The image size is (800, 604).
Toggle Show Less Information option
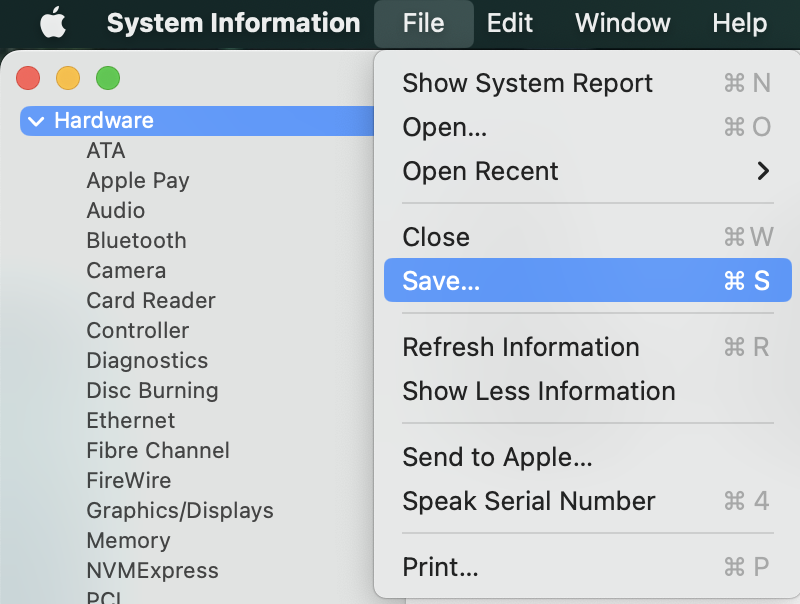coord(538,391)
